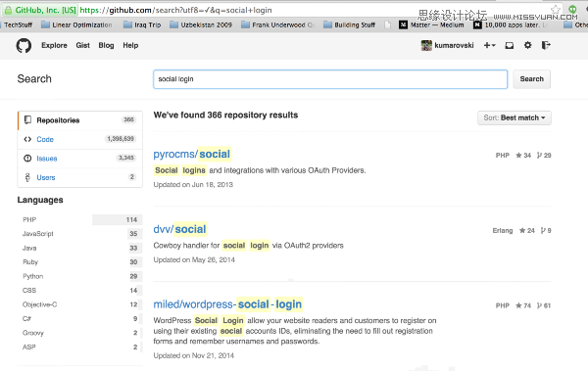Open the GitHub Octocat logo home
Image resolution: width=588 pixels, height=371 pixels.
[x=24, y=45]
